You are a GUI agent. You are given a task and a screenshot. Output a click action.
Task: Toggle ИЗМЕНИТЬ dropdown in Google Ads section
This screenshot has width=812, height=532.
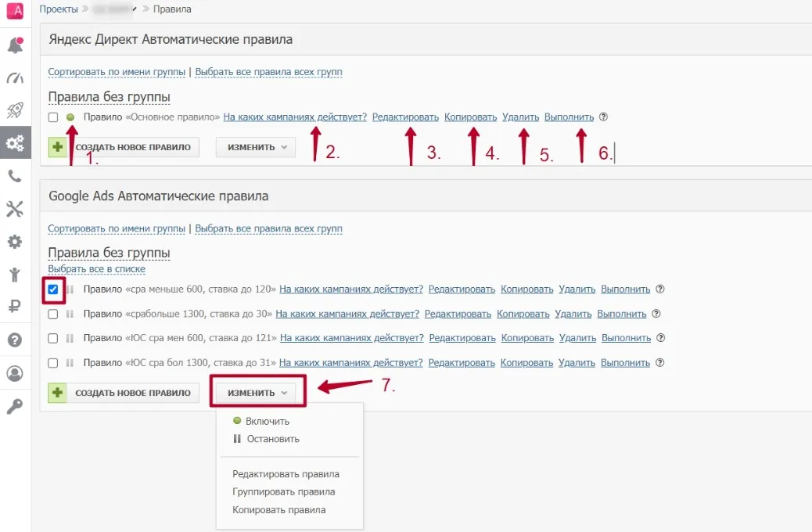(256, 393)
